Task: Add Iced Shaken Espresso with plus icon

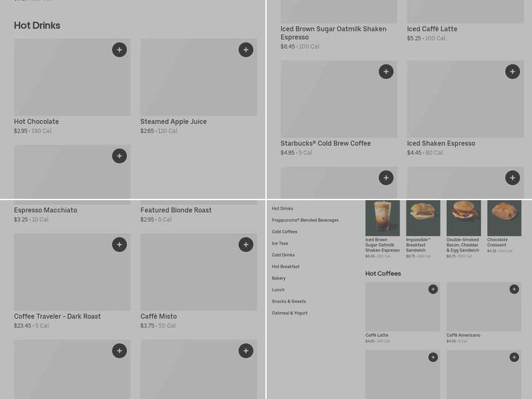Action: [513, 72]
